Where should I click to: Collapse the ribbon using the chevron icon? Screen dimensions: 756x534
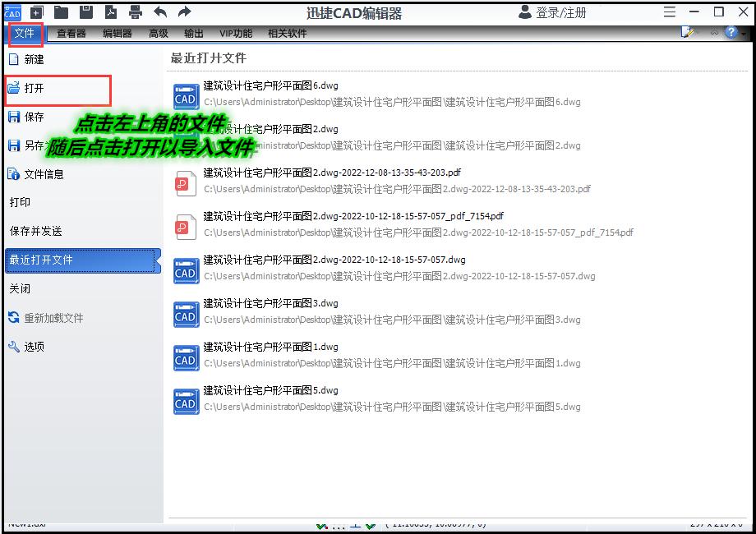713,33
